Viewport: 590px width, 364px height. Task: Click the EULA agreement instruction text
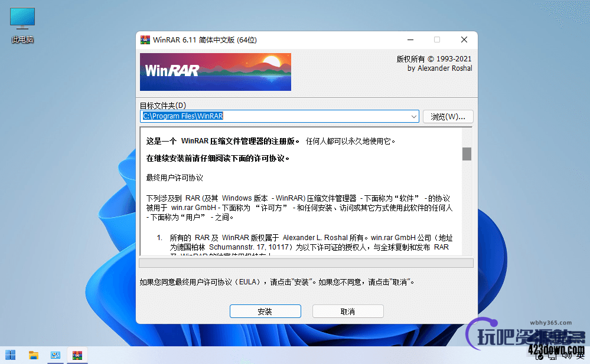pyautogui.click(x=277, y=282)
